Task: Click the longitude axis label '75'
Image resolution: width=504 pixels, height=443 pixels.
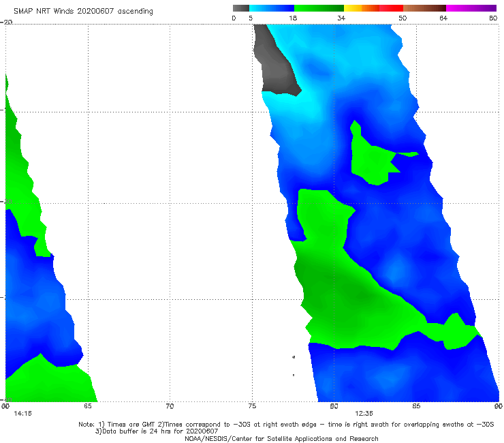Action: coord(252,406)
